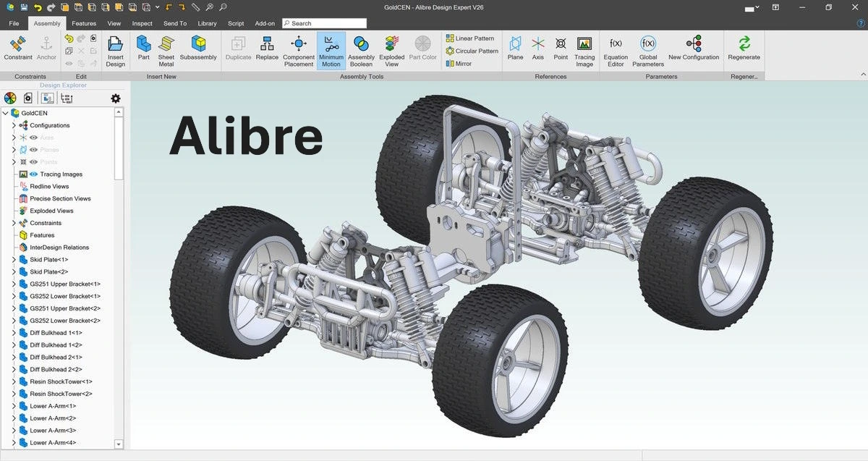868x461 pixels.
Task: Create a New Configuration
Action: (694, 49)
